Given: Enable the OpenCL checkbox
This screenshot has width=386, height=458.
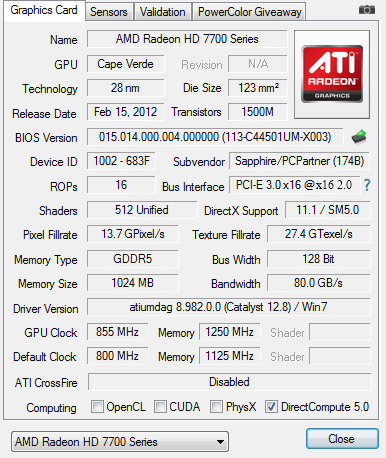Looking at the screenshot, I should 97,407.
